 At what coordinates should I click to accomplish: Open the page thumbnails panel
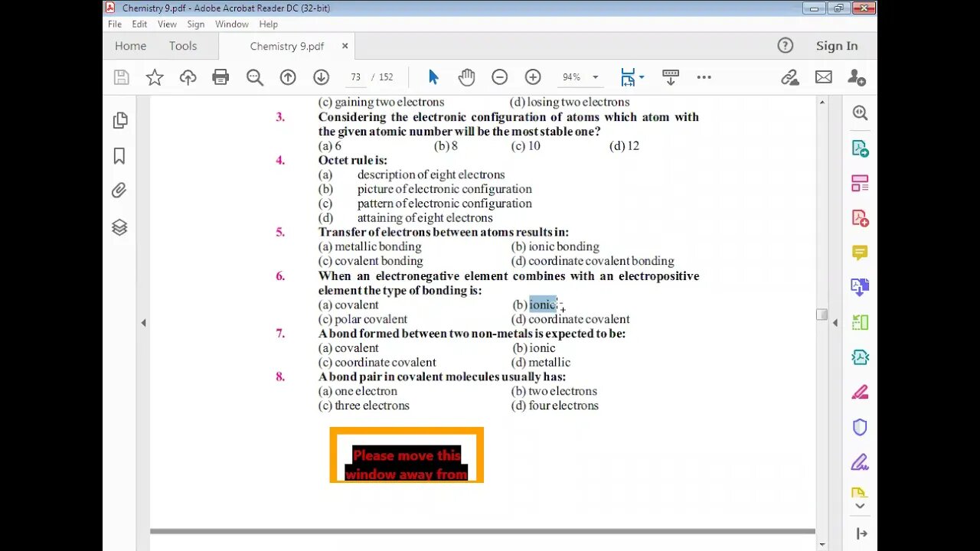(x=120, y=120)
